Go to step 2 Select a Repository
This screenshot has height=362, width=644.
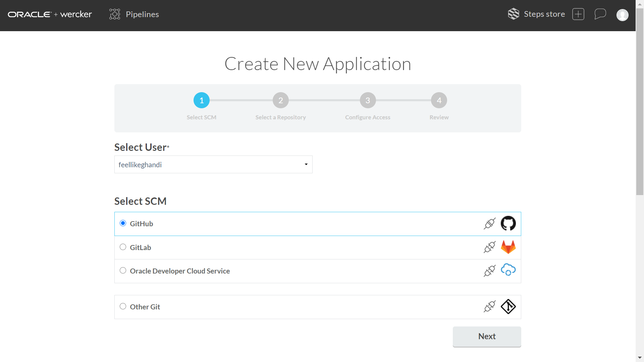pyautogui.click(x=281, y=100)
